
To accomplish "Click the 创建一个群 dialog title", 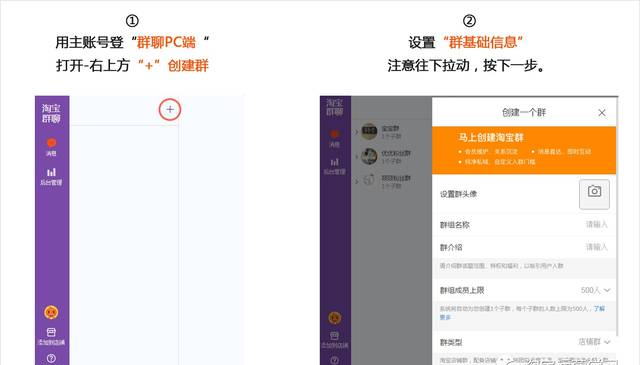I will click(524, 112).
